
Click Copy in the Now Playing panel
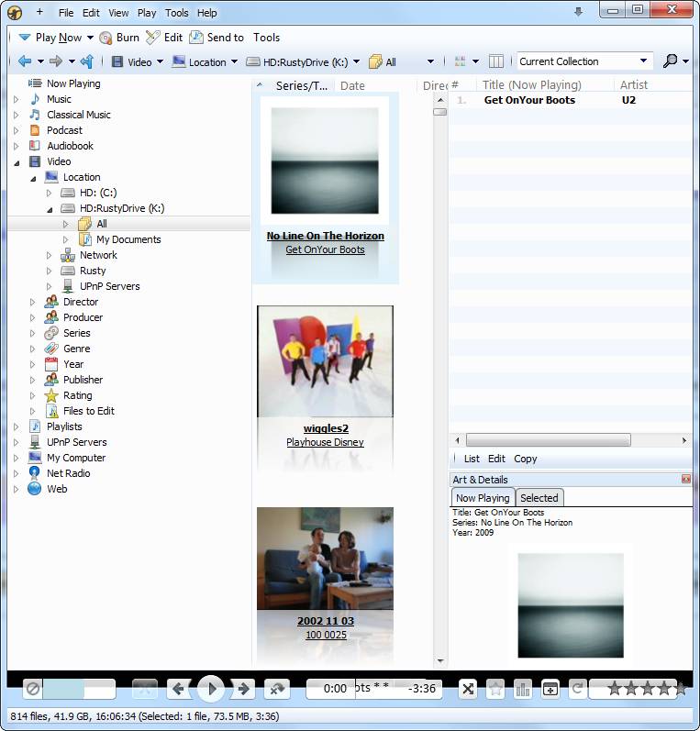(526, 459)
